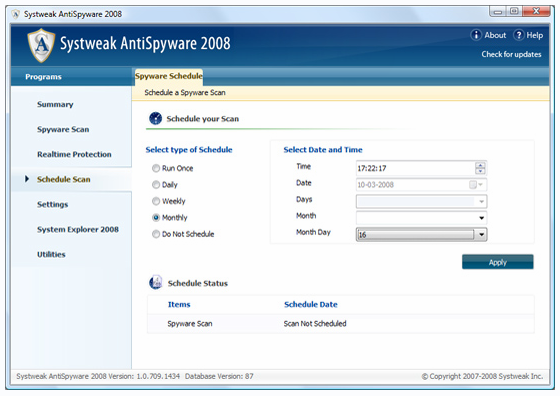Choose Do Not Schedule option
Screen dimensions: 560x396
(x=156, y=234)
